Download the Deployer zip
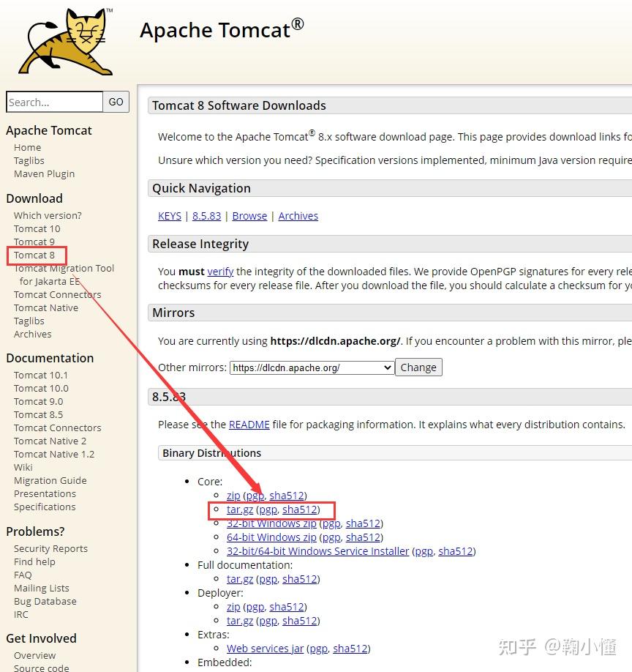 tap(233, 607)
